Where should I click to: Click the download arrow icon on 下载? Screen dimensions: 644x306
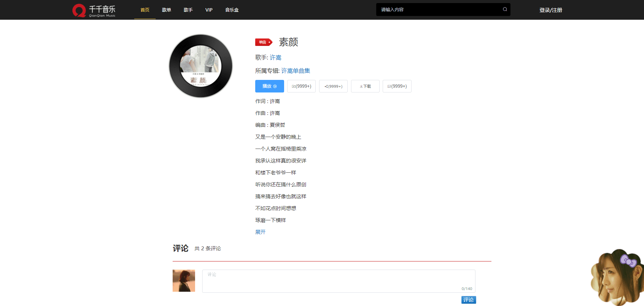[x=361, y=86]
